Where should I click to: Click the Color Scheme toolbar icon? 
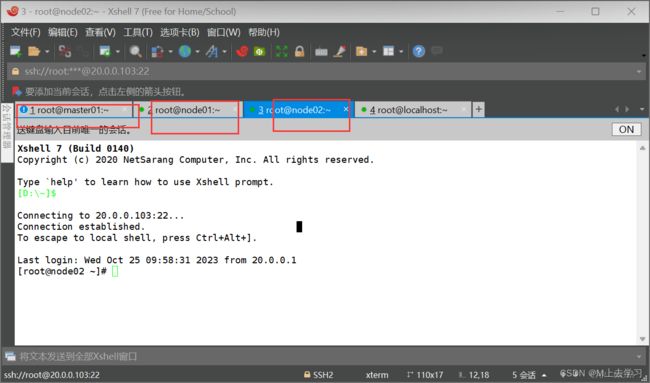point(157,51)
